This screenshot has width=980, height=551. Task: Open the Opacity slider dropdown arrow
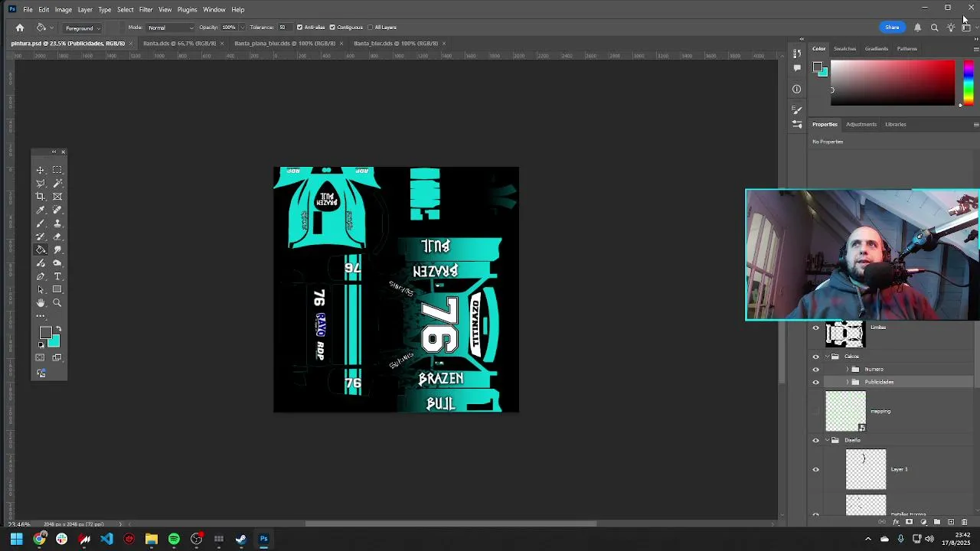point(243,28)
